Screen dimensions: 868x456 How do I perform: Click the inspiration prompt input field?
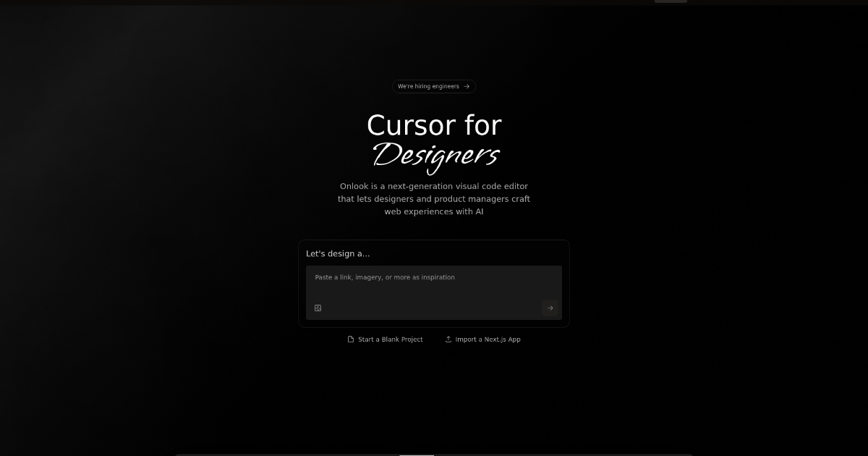point(434,290)
